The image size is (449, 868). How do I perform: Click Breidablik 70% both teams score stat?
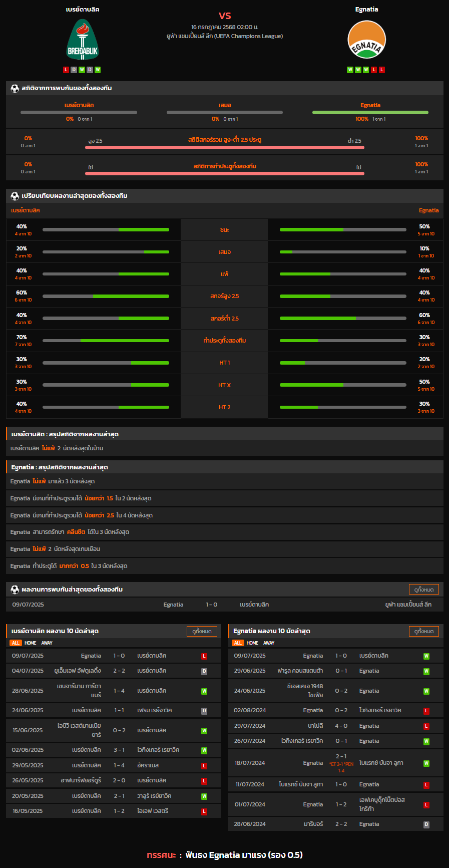point(22,337)
